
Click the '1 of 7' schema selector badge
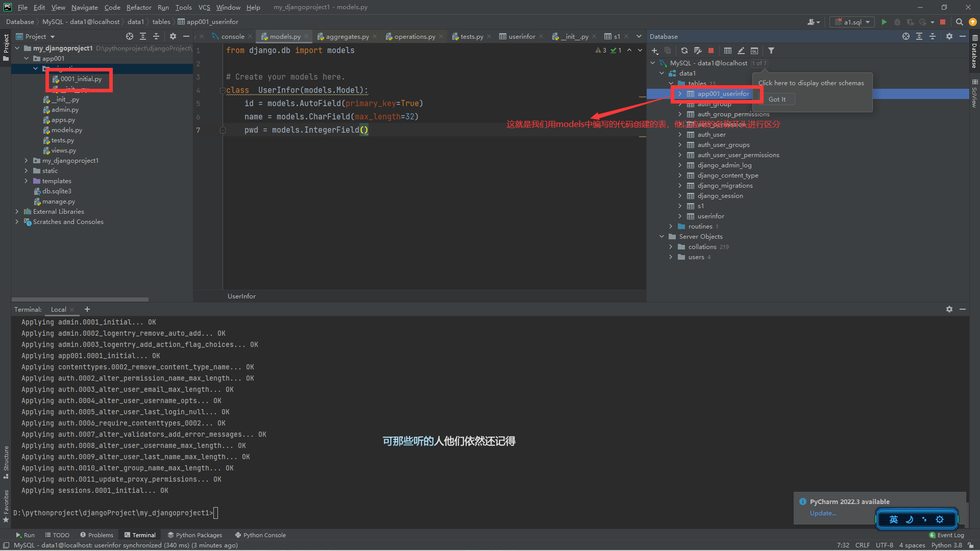(x=758, y=63)
